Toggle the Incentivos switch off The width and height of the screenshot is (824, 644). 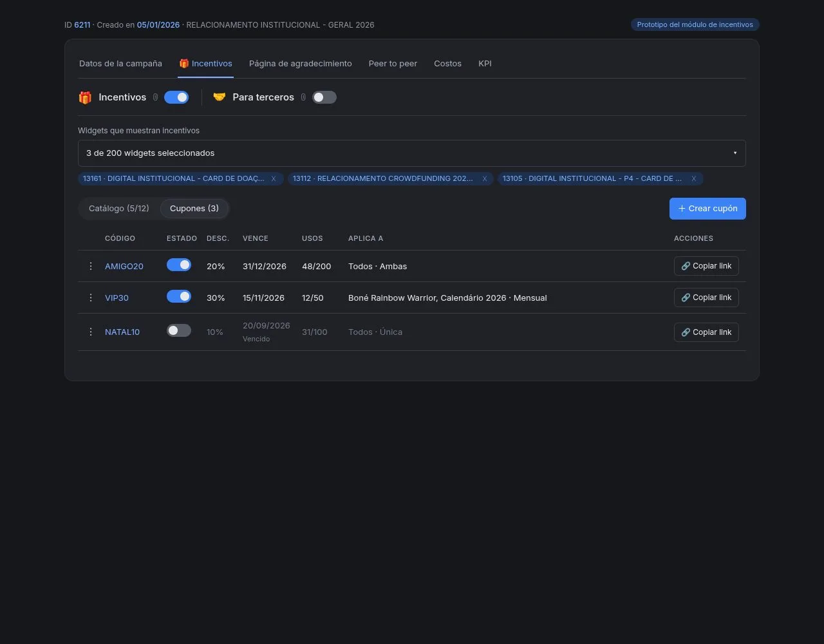point(176,97)
